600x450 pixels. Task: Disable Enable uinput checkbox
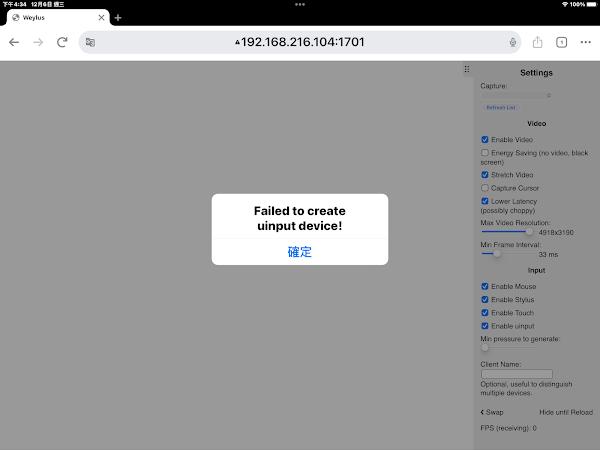[485, 326]
